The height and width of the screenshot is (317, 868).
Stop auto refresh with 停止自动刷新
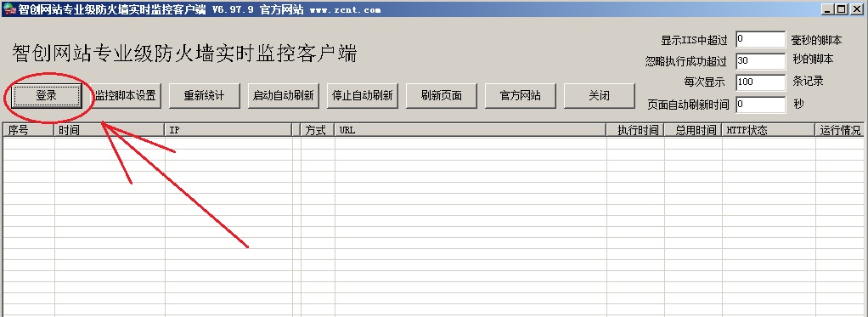[363, 96]
